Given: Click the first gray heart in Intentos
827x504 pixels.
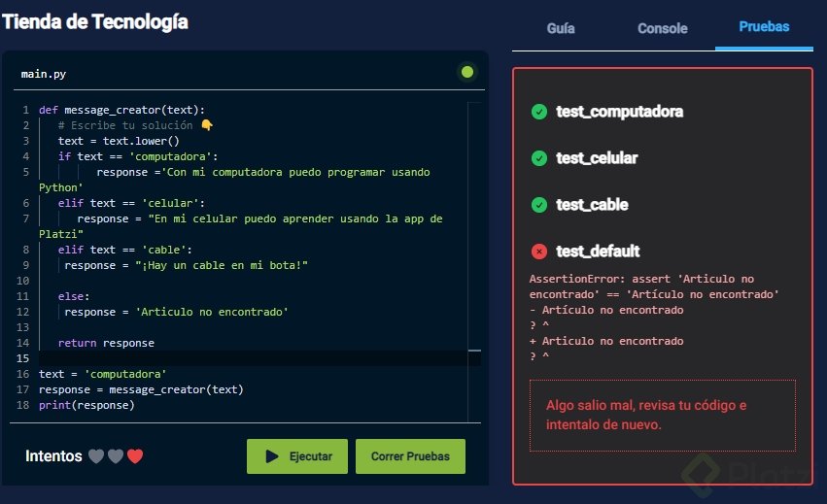Looking at the screenshot, I should pyautogui.click(x=95, y=456).
